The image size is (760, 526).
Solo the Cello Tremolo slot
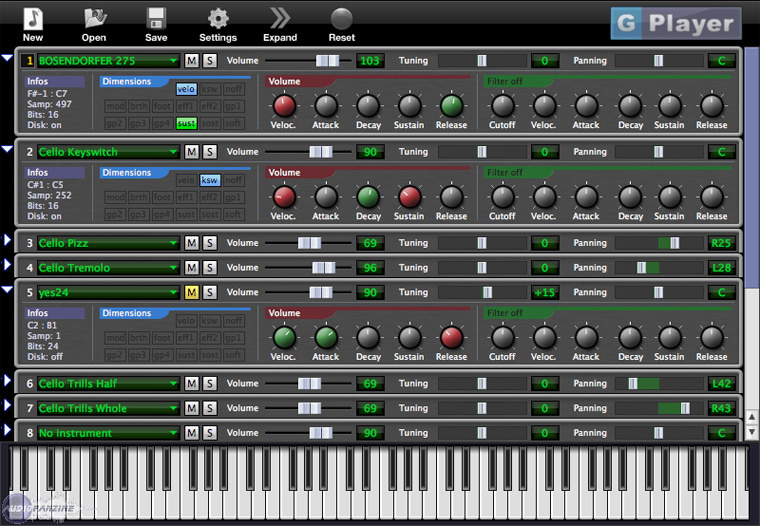point(209,268)
